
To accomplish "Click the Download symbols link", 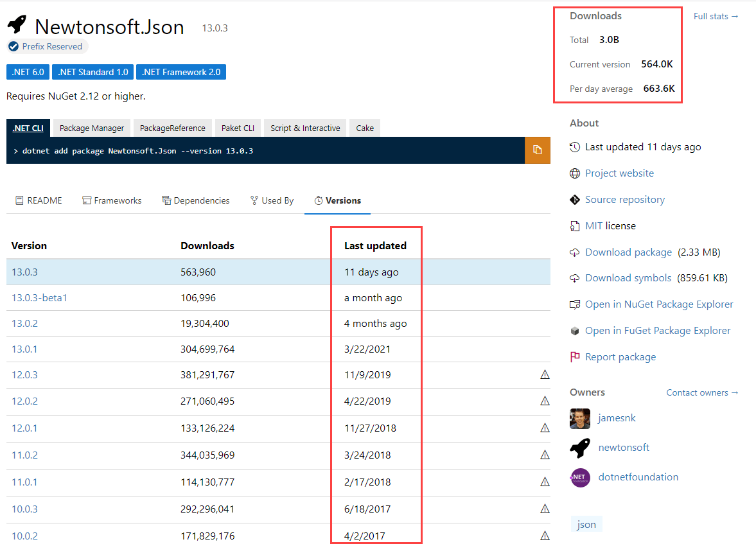I will coord(628,278).
